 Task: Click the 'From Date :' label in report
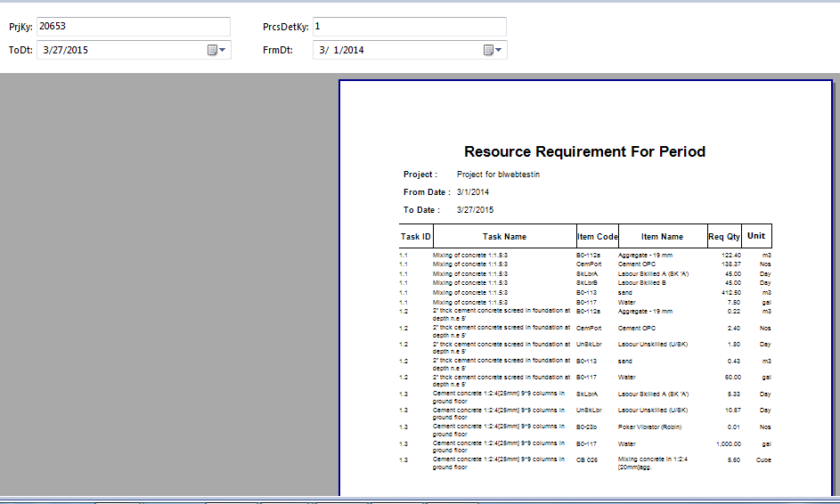(427, 191)
